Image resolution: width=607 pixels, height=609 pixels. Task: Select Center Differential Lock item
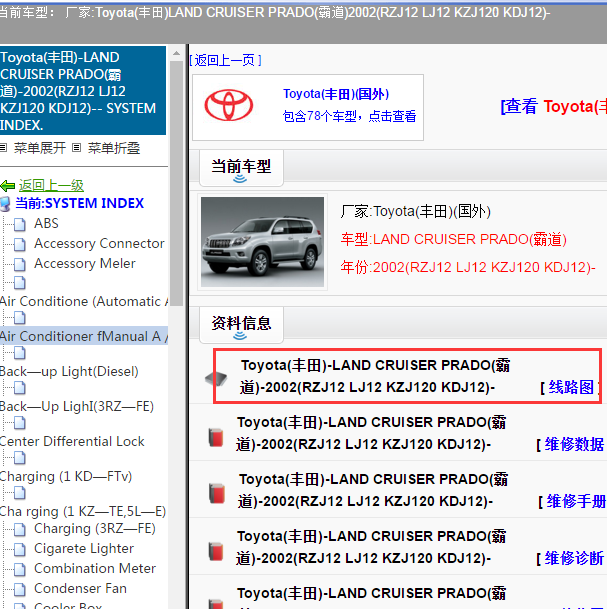(x=72, y=442)
